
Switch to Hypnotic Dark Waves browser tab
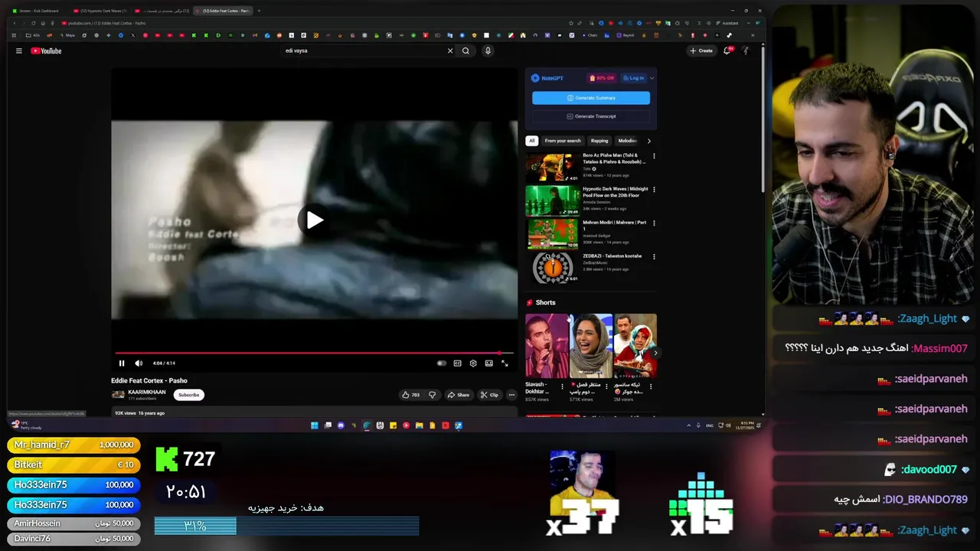100,11
